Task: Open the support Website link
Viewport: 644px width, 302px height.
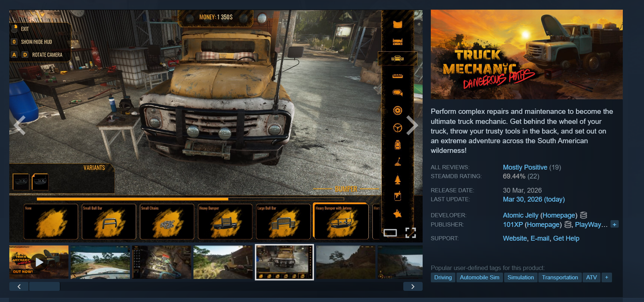Action: [x=515, y=238]
